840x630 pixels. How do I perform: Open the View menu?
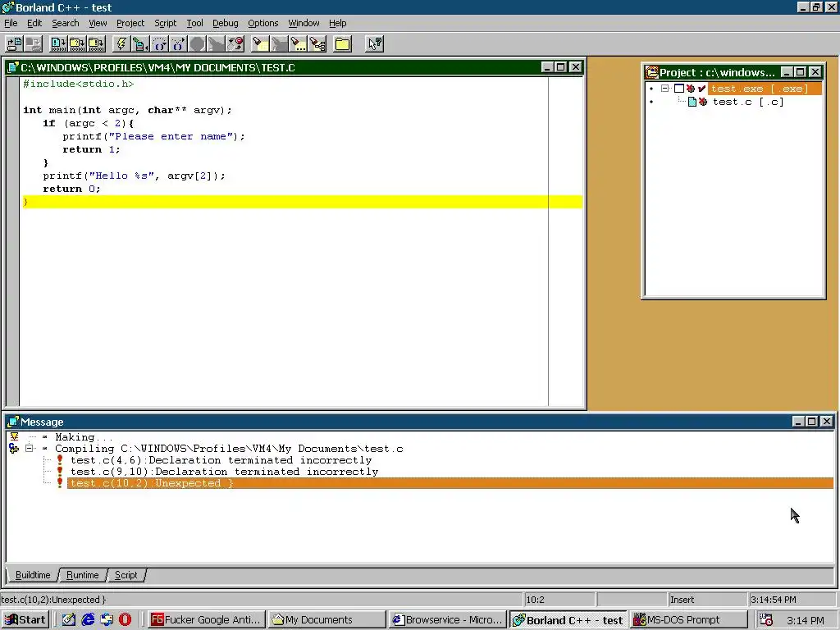point(98,23)
